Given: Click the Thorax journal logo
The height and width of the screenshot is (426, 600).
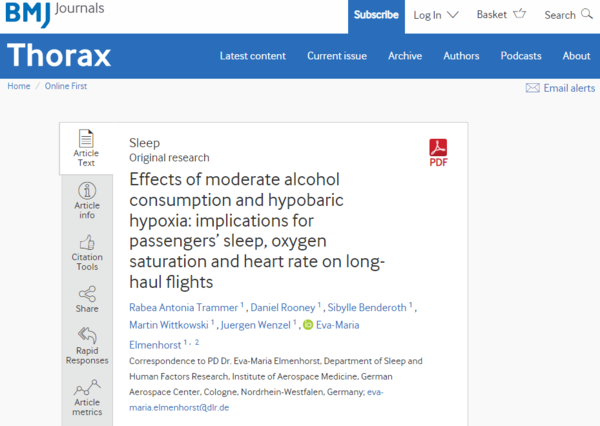Looking at the screenshot, I should 59,56.
